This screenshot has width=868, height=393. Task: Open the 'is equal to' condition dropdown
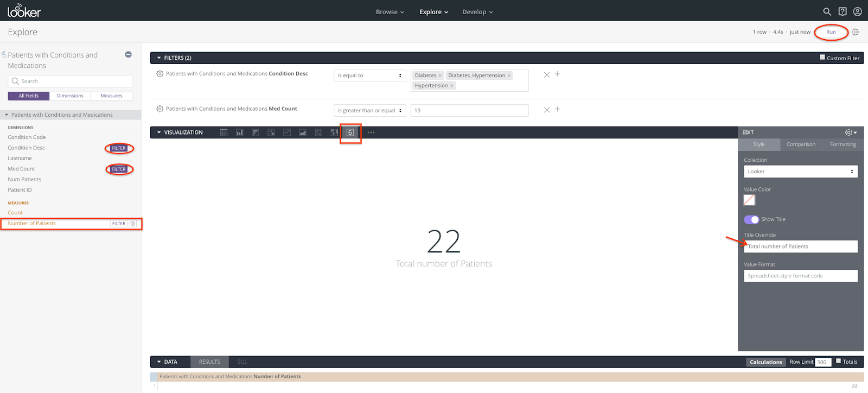(369, 75)
